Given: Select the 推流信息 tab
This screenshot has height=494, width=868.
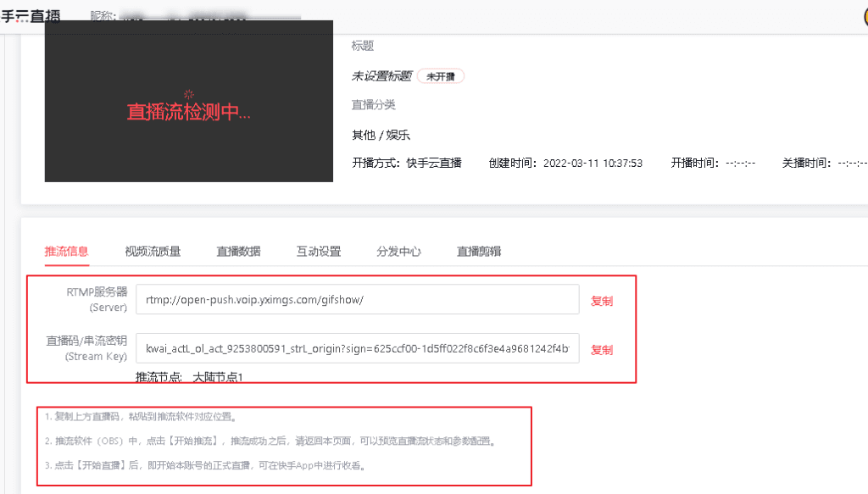Looking at the screenshot, I should click(x=66, y=251).
